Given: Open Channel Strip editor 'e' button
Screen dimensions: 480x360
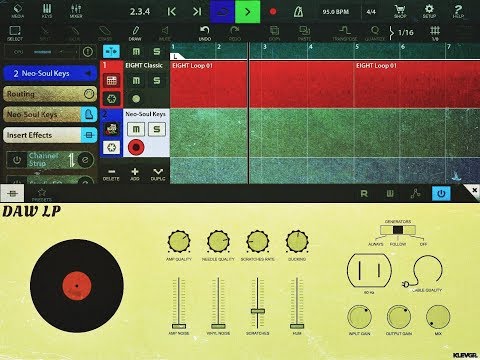Looking at the screenshot, I should pyautogui.click(x=85, y=160).
